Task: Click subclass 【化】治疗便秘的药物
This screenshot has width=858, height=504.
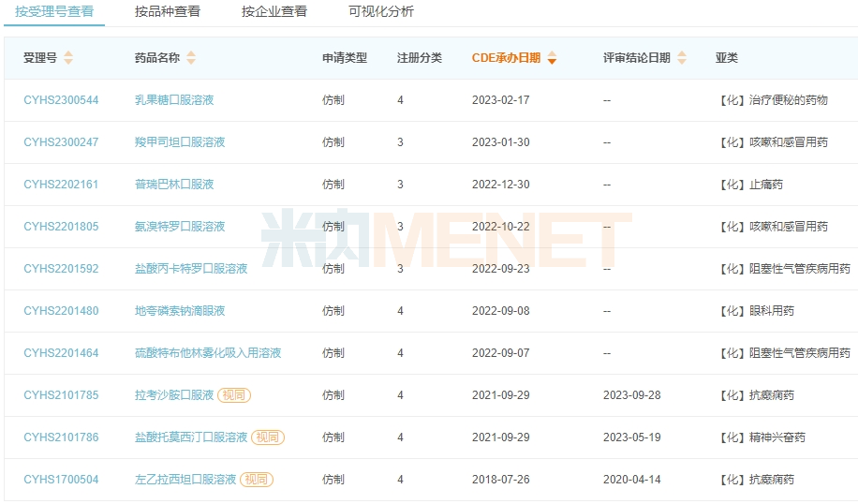Action: click(772, 100)
